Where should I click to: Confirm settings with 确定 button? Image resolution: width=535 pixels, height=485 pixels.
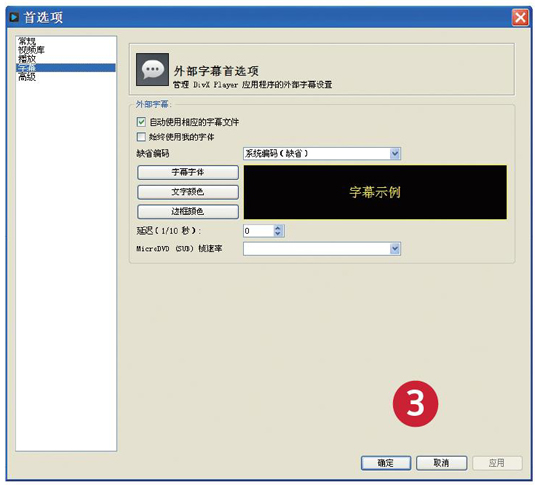[386, 463]
